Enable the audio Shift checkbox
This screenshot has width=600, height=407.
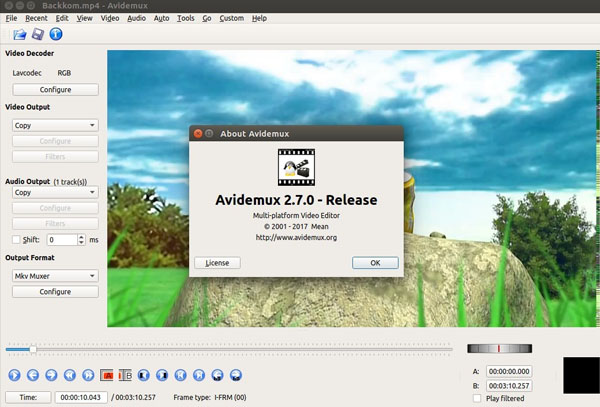click(x=16, y=239)
